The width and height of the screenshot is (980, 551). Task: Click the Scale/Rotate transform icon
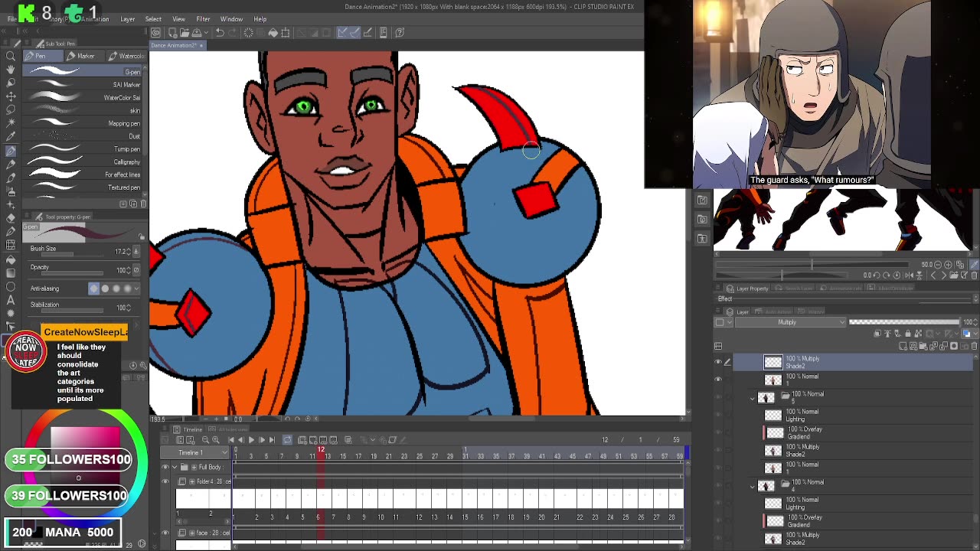coord(286,32)
